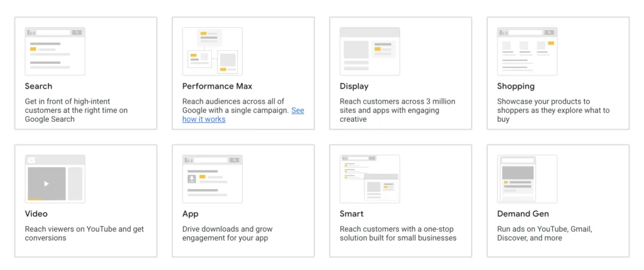Click 'Reach viewers on YouTube' description
644x270 pixels.
tap(84, 234)
